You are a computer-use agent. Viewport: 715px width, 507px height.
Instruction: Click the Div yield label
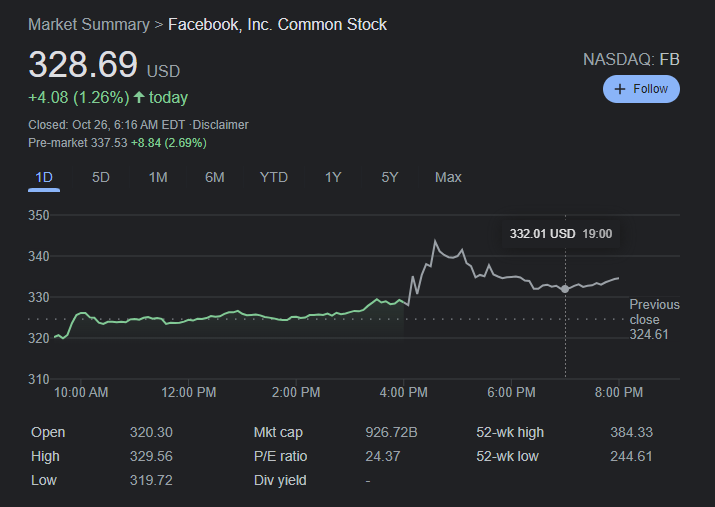click(280, 481)
